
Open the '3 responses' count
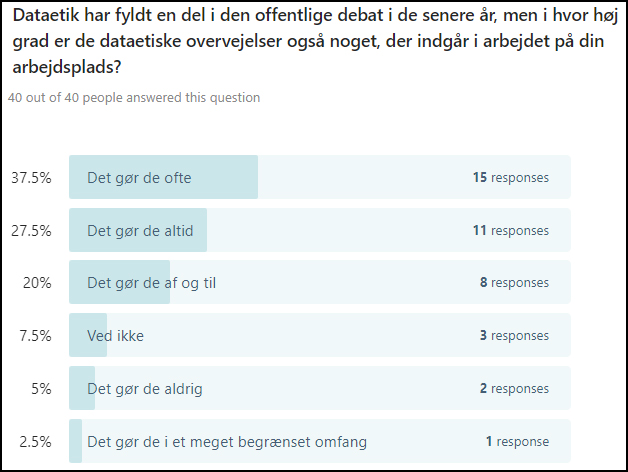point(514,335)
